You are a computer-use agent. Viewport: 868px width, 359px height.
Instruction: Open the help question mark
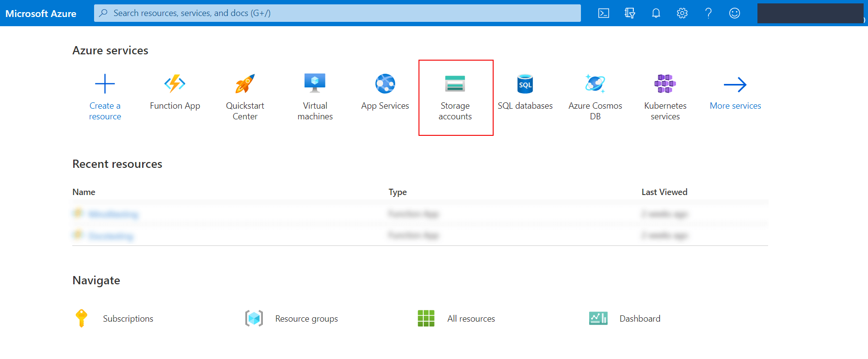click(x=708, y=13)
